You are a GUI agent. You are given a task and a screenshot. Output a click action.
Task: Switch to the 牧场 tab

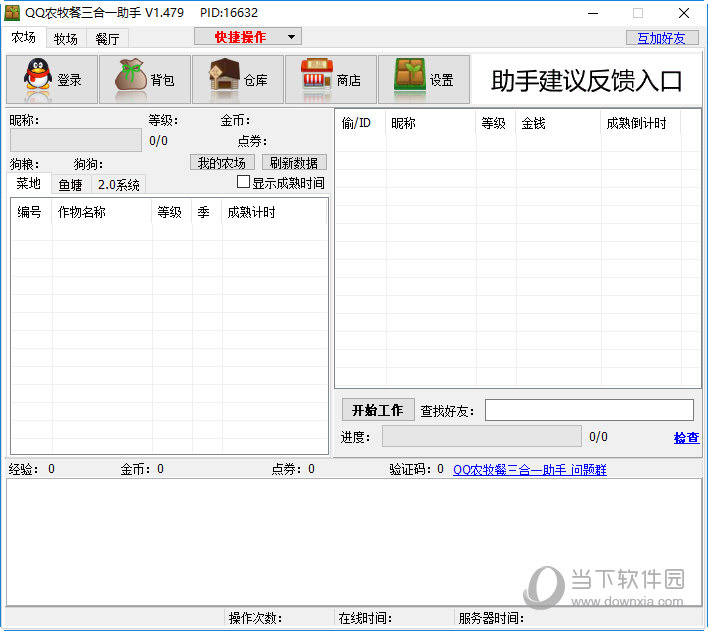(x=66, y=39)
